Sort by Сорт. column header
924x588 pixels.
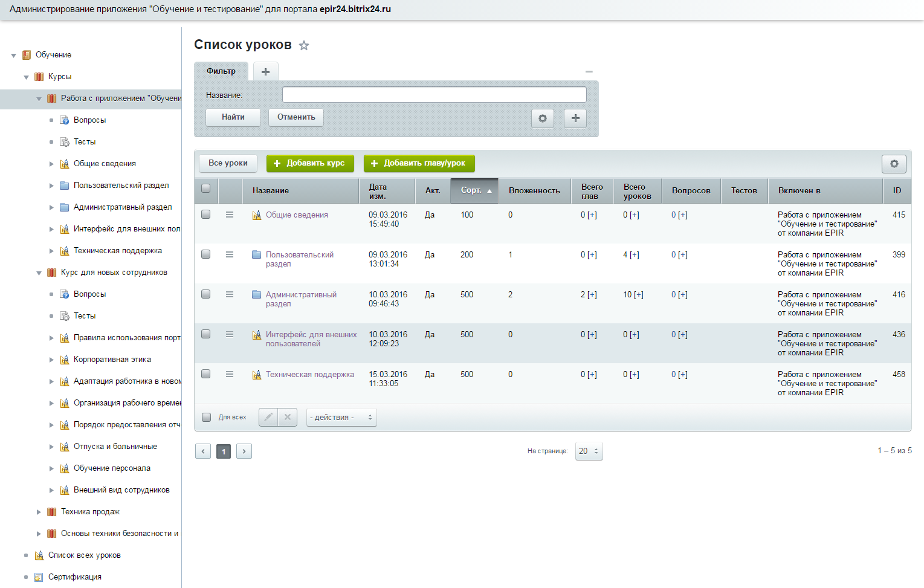474,190
